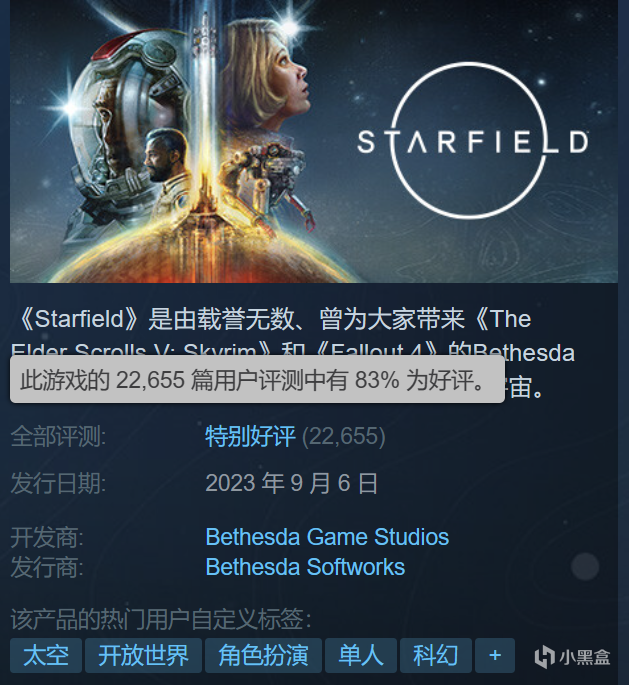Click the 开发商 label

pos(47,537)
